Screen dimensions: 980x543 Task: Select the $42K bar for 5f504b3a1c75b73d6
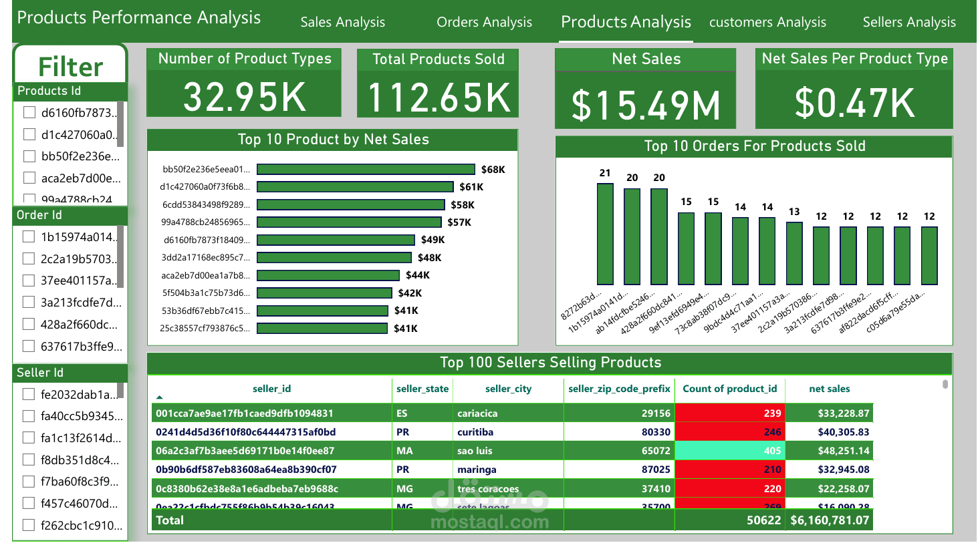pos(324,293)
